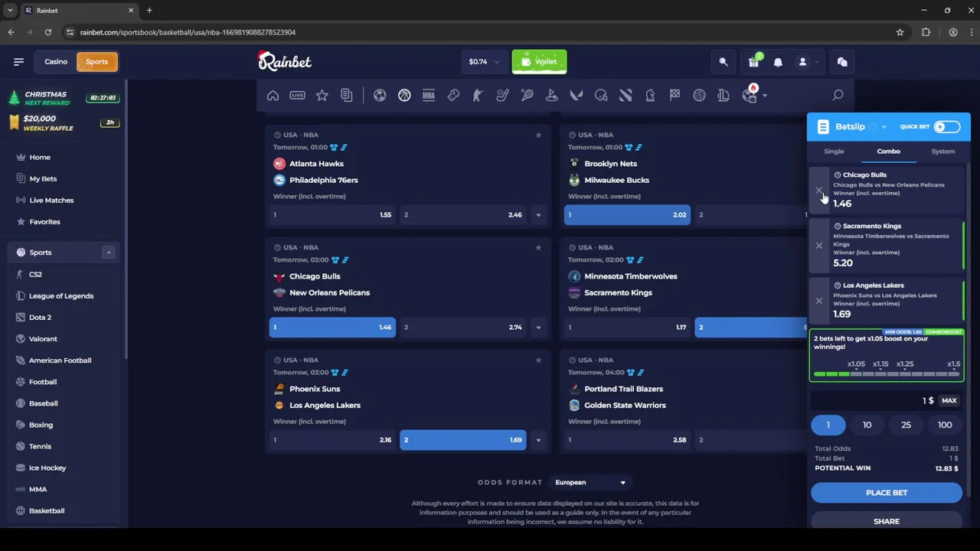
Task: Select the League of Legends icon
Action: [x=724, y=96]
